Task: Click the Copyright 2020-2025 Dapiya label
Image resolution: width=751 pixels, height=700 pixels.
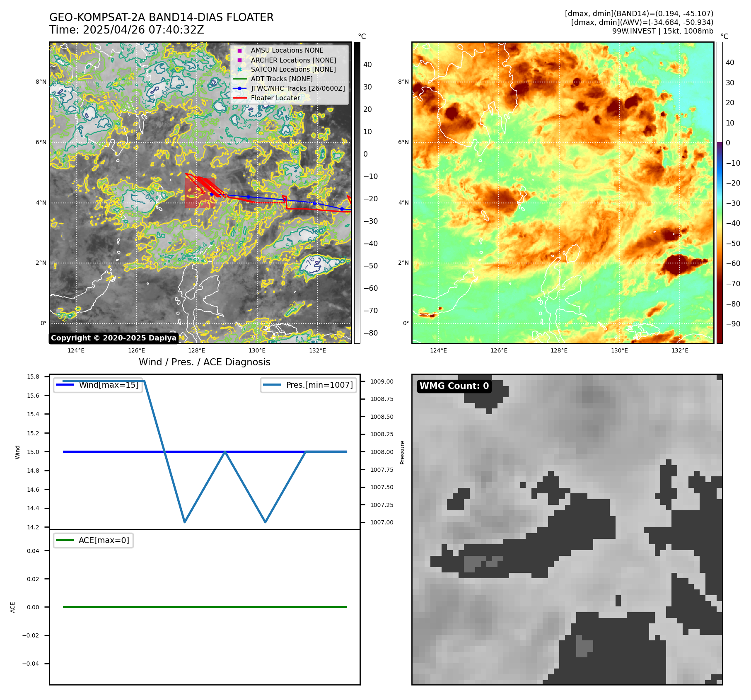Action: click(x=113, y=338)
